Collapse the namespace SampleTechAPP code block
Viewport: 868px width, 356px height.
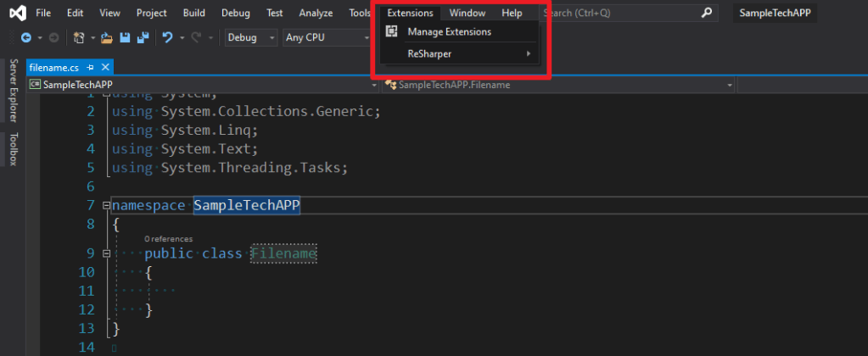[105, 206]
